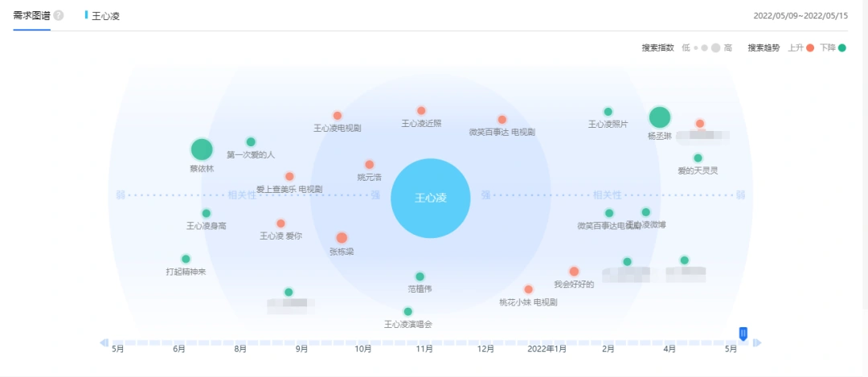Select the 王心凌演唱会 green dot
Image resolution: width=868 pixels, height=377 pixels.
tap(407, 312)
